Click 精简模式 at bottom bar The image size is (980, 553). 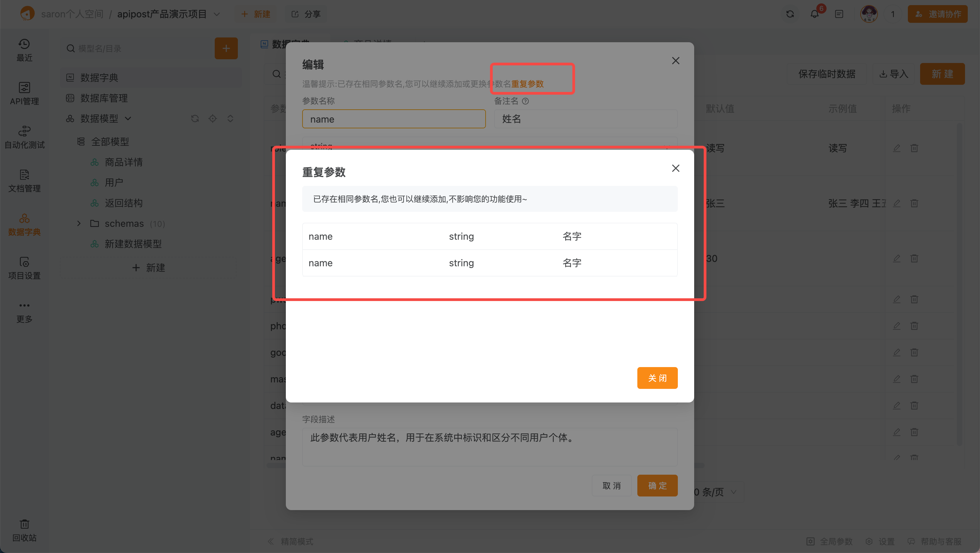[x=291, y=541]
